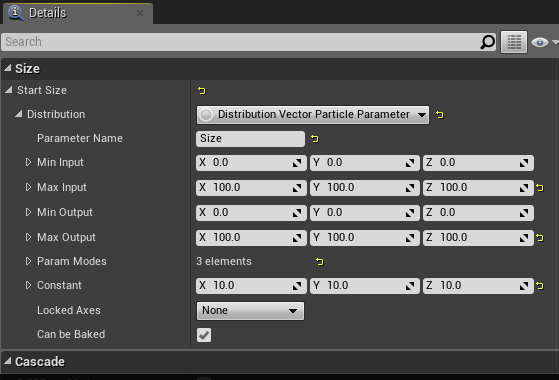Open the Locked Axes dropdown

click(x=250, y=311)
